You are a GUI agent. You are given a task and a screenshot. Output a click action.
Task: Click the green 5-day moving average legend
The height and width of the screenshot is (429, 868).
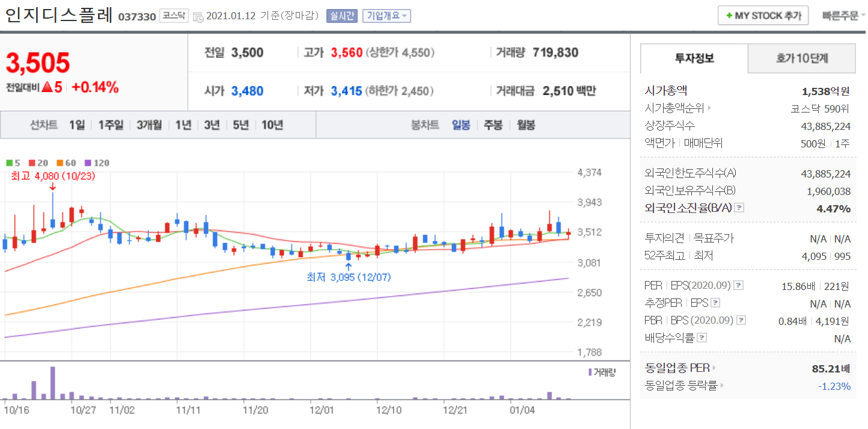pyautogui.click(x=13, y=163)
